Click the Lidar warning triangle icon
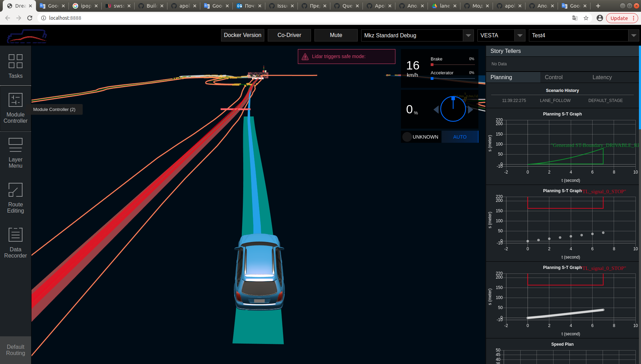The height and width of the screenshot is (364, 641). coord(305,57)
